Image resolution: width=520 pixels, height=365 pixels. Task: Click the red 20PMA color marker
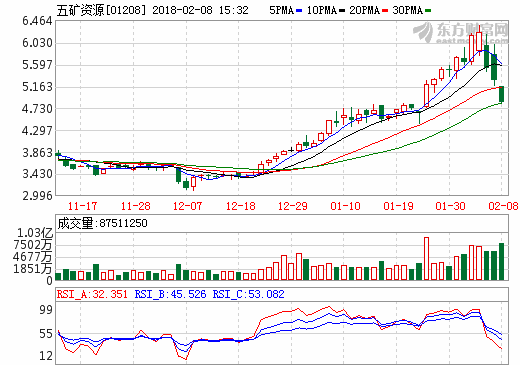tap(385, 11)
